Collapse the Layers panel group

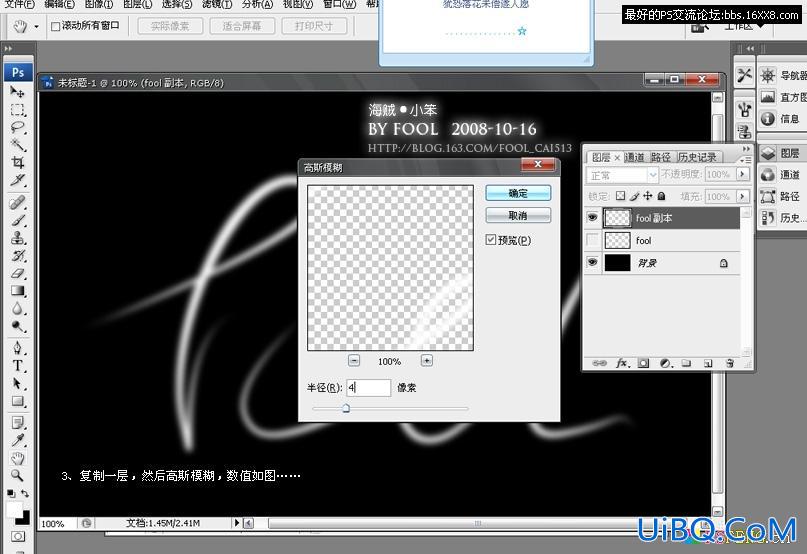click(746, 148)
